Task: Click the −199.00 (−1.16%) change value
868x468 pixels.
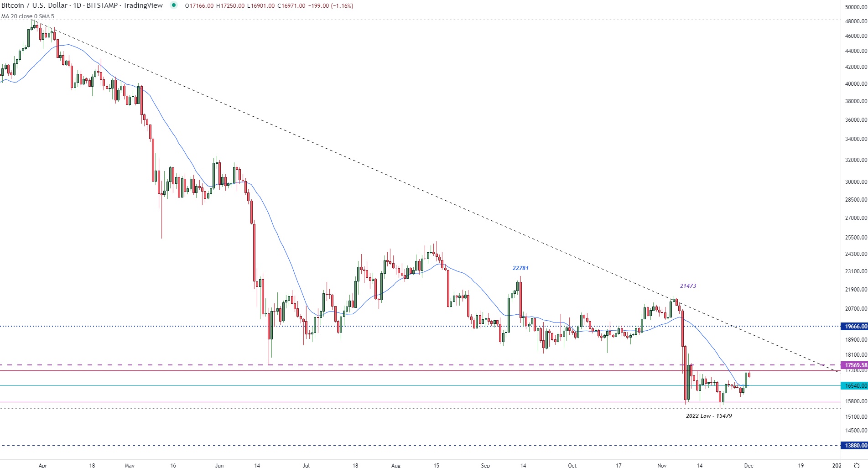Action: [x=330, y=6]
